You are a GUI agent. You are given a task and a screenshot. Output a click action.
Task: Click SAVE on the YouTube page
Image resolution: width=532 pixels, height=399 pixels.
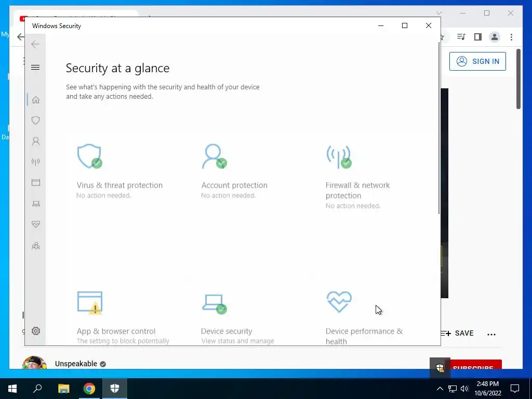pos(457,333)
